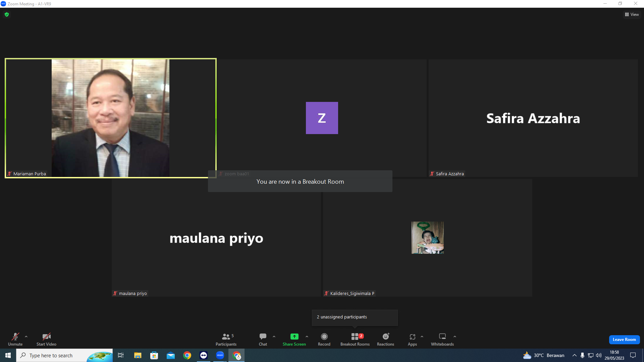
Task: Click the '2 unassigned participants' tooltip
Action: (355, 317)
